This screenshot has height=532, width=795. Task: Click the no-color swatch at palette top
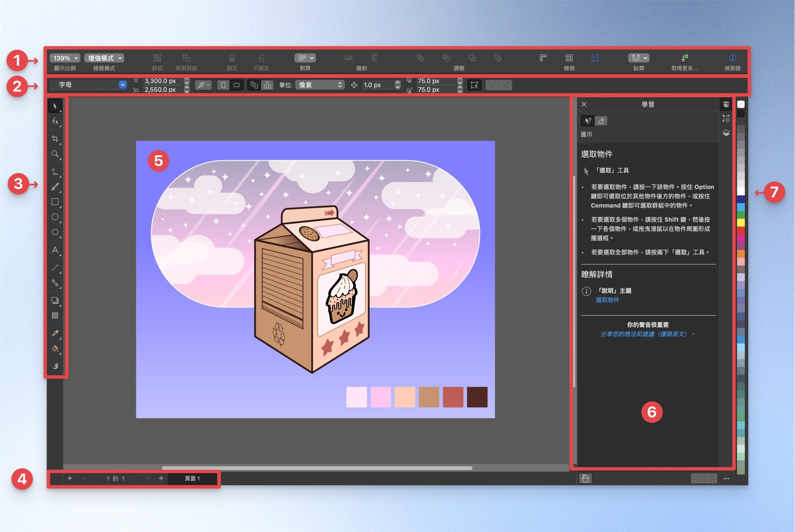coord(741,104)
